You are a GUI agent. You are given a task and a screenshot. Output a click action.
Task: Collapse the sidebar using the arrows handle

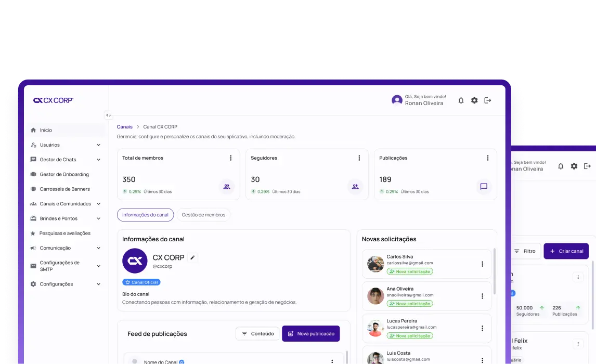pos(108,115)
